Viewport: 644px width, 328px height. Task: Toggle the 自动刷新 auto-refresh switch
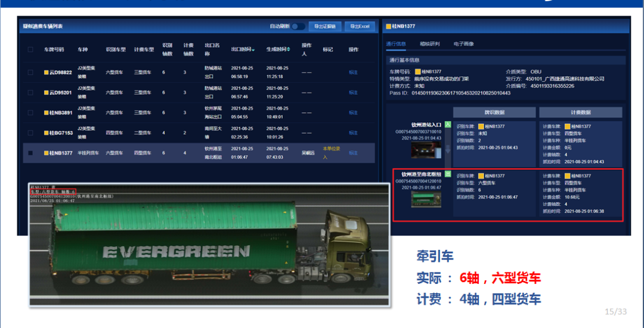298,26
